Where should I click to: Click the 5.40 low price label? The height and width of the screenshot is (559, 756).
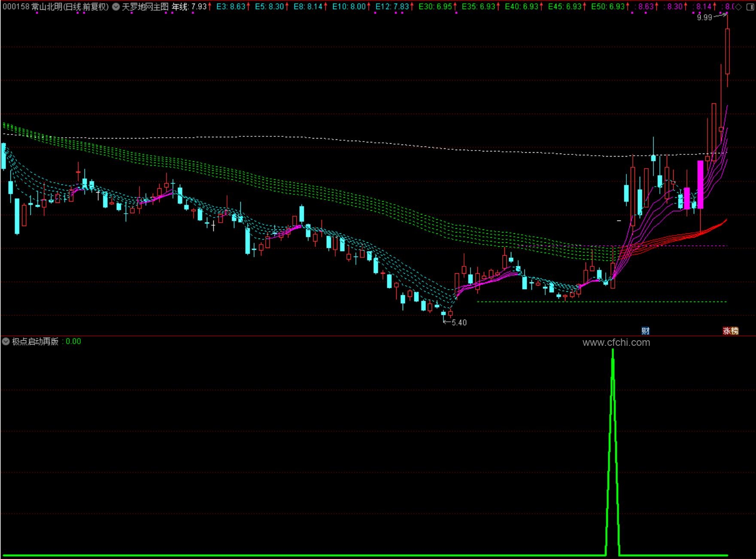(x=459, y=323)
